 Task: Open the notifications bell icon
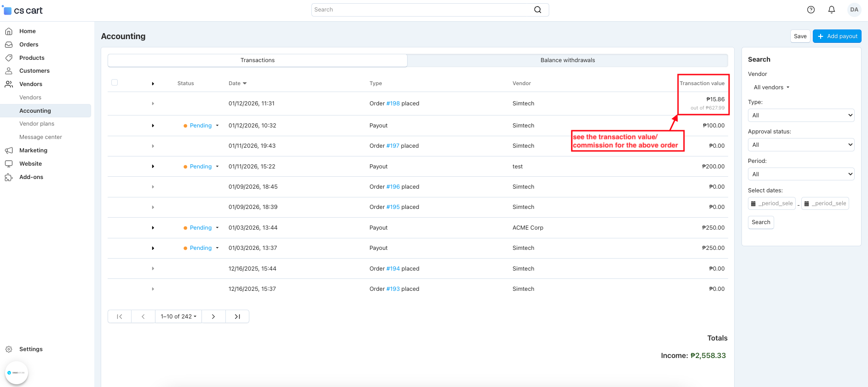(x=831, y=10)
